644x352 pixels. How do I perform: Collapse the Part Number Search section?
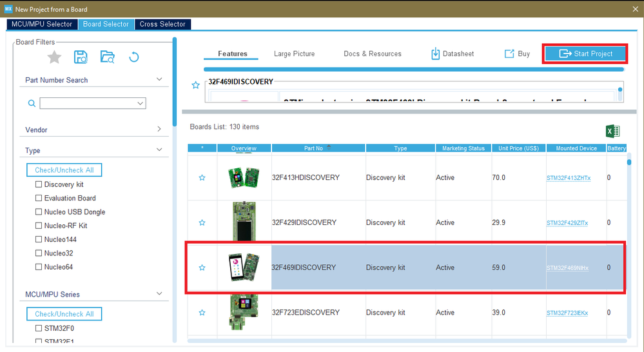pyautogui.click(x=159, y=79)
